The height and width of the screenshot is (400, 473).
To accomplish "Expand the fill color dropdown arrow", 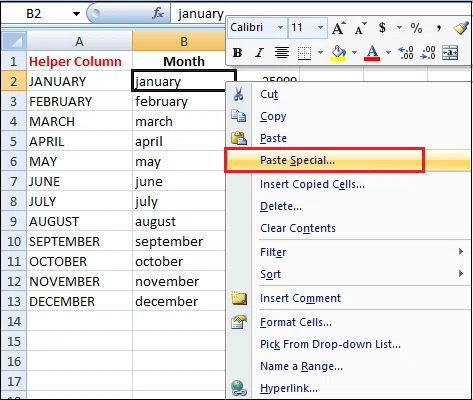I will (x=354, y=53).
